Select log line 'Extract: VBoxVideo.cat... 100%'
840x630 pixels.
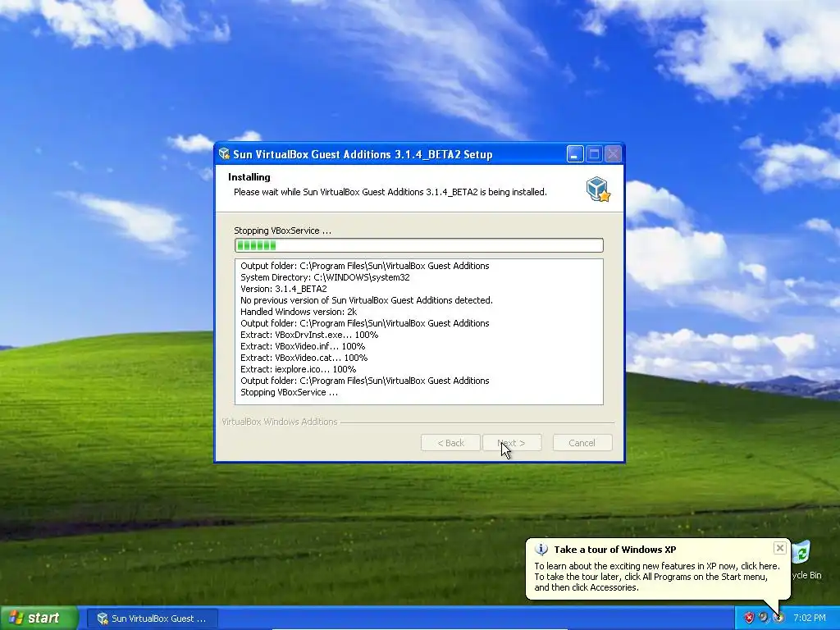tap(304, 358)
